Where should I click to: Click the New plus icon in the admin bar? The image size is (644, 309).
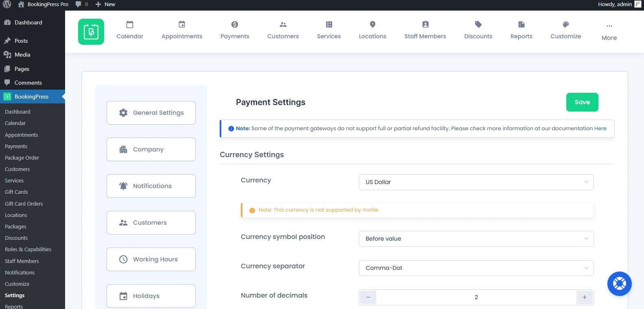pos(98,4)
